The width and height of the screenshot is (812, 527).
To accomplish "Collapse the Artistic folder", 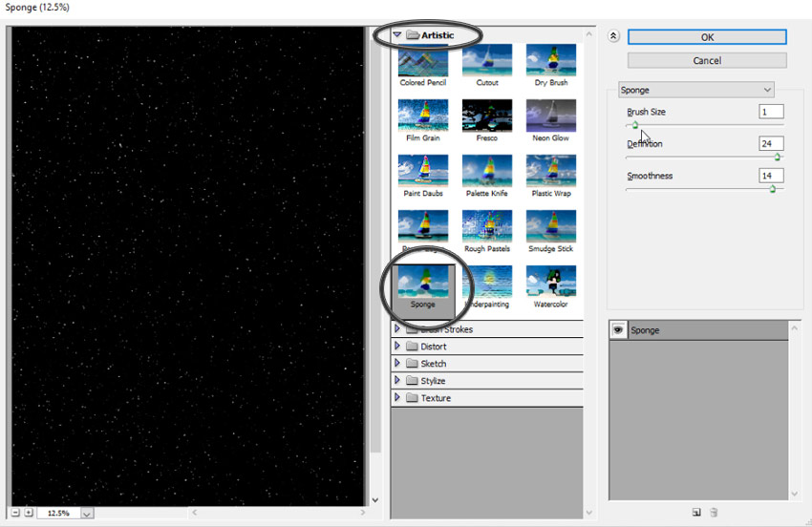I will (x=397, y=34).
